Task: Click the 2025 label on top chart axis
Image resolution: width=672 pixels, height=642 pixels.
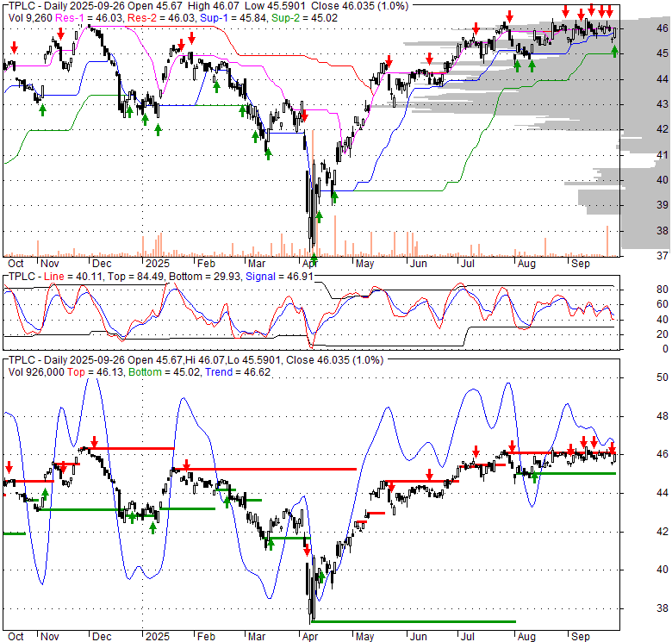Action: [x=158, y=264]
